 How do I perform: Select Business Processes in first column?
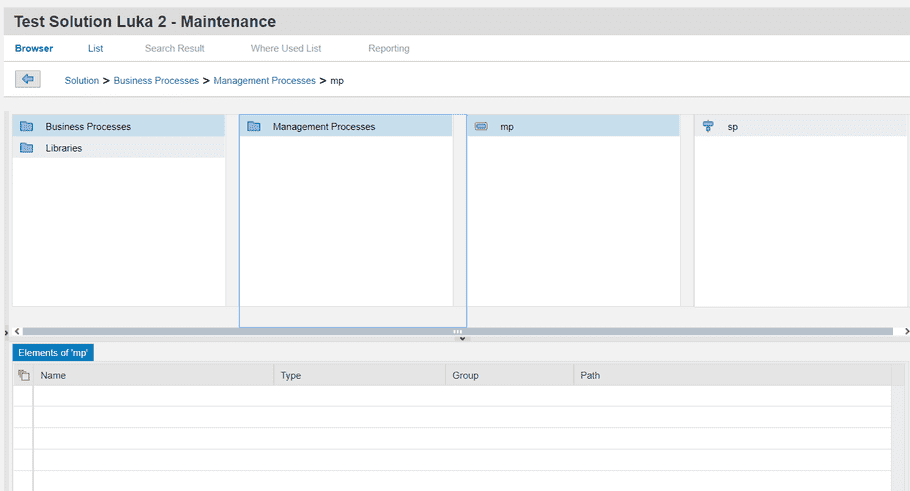tap(118, 126)
